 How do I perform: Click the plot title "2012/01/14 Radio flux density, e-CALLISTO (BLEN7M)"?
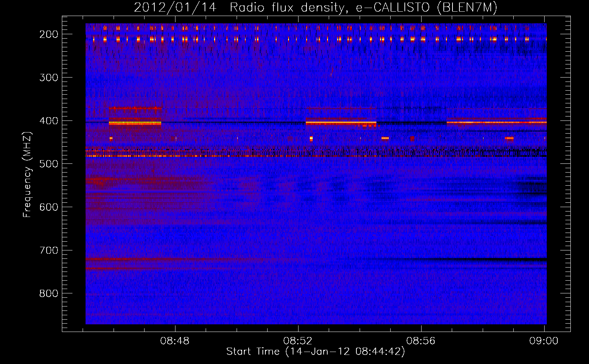316,8
